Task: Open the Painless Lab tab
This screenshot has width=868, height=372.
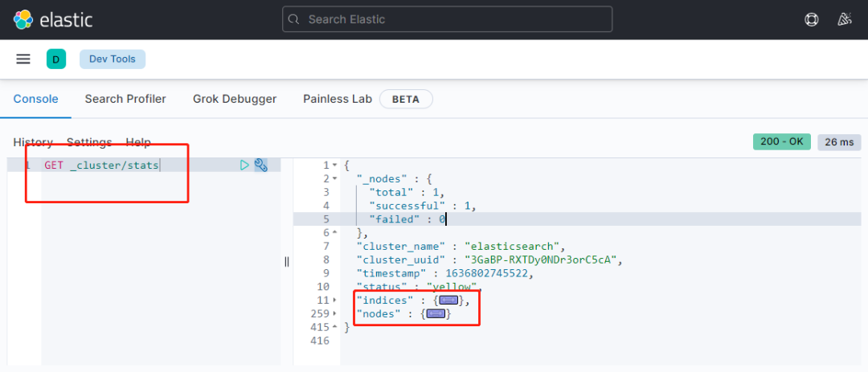Action: point(338,99)
